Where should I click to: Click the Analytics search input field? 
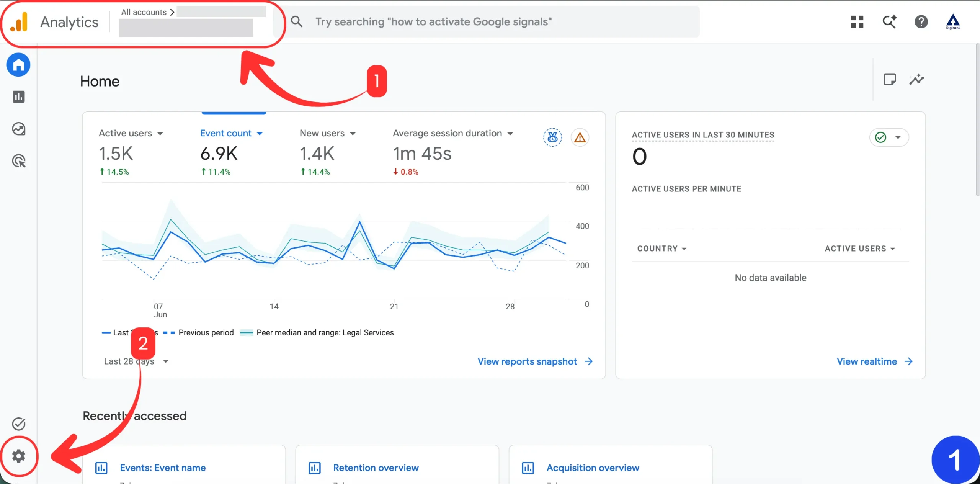(493, 22)
